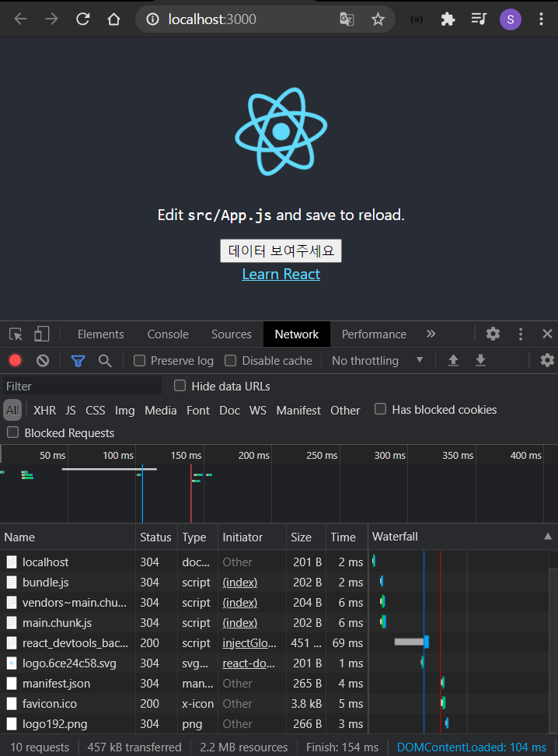Open the translate page icon
Viewport: 558px width, 756px height.
click(x=347, y=19)
